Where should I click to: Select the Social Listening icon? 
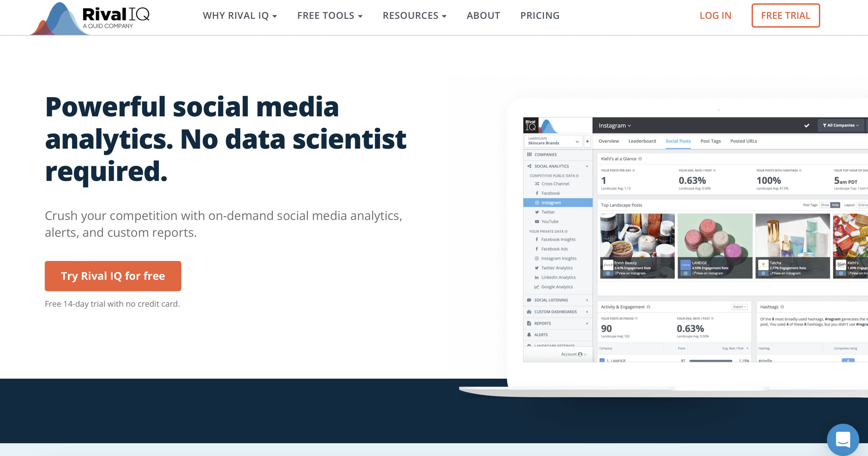tap(529, 300)
